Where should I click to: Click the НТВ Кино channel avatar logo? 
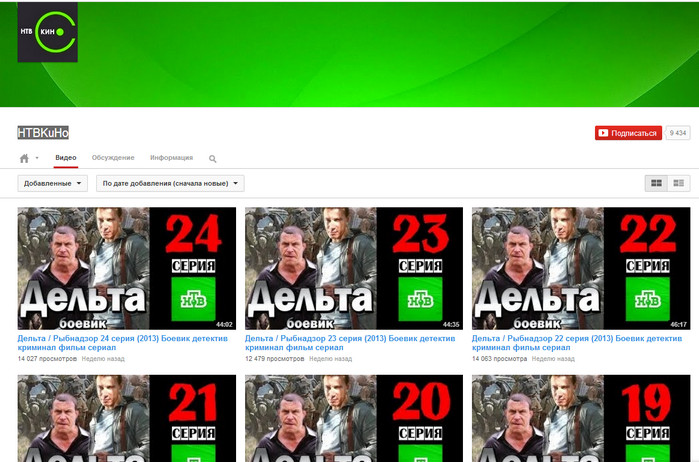[48, 32]
